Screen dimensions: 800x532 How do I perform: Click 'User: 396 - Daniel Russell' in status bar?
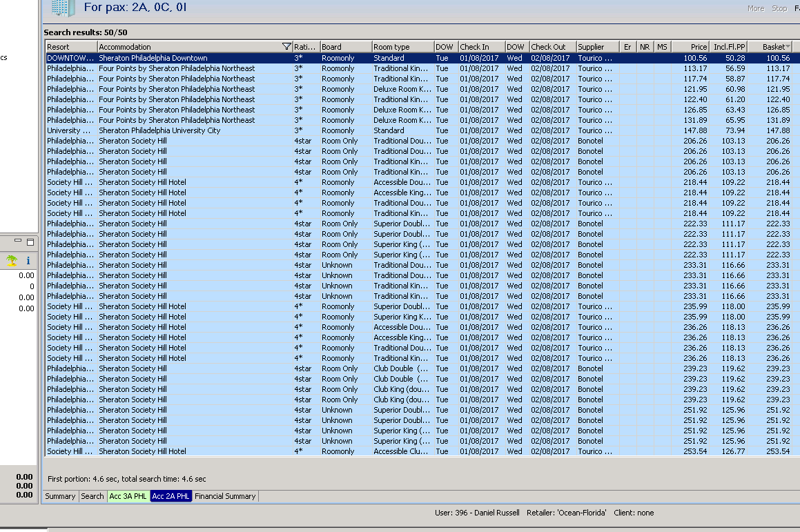[477, 513]
